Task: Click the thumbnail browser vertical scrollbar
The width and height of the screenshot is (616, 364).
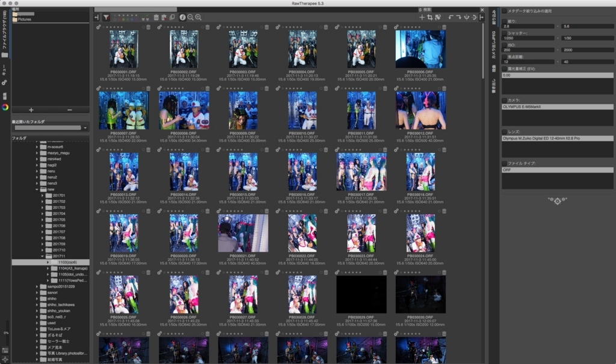Action: point(484,51)
